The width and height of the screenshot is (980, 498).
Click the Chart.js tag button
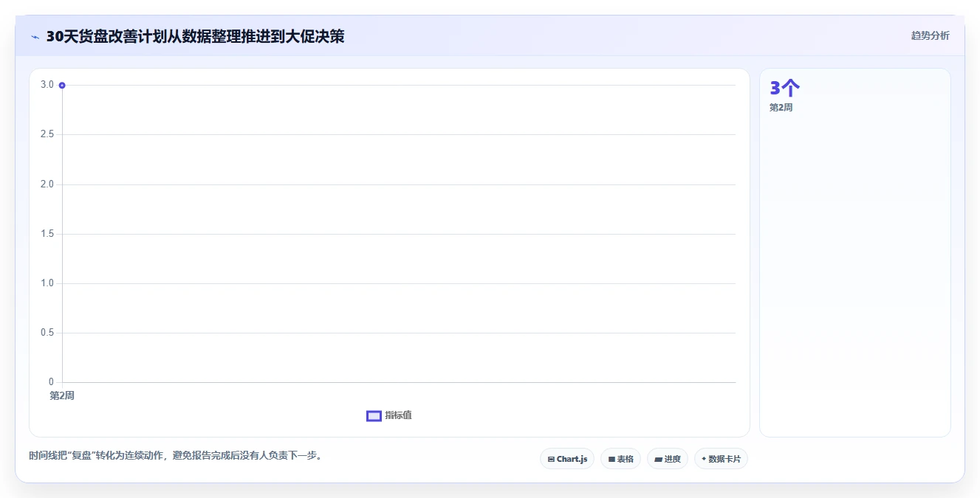point(567,459)
